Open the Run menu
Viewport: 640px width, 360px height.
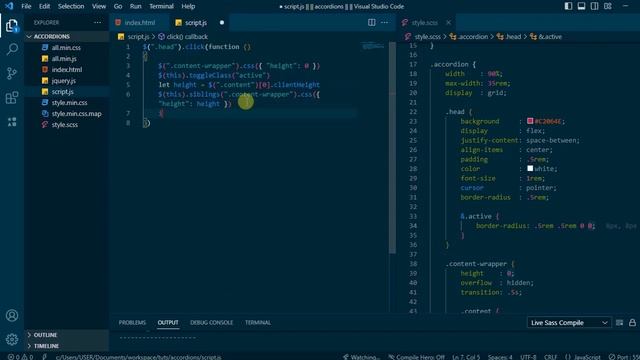136,6
